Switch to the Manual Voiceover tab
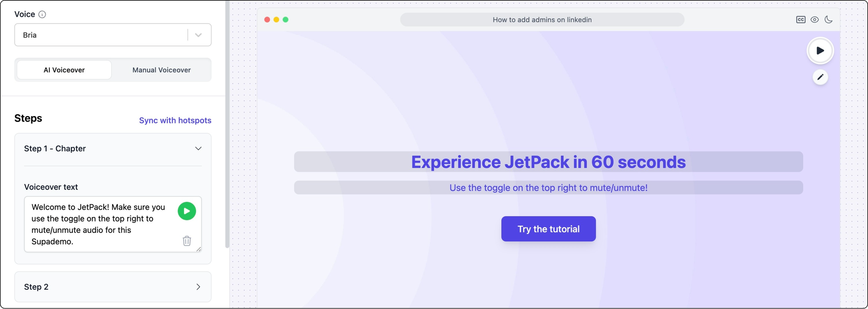The image size is (868, 309). [x=161, y=70]
